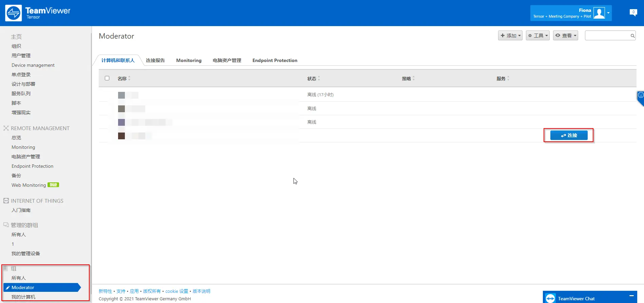Open 总览 under Remote Management
The image size is (644, 303).
(16, 138)
